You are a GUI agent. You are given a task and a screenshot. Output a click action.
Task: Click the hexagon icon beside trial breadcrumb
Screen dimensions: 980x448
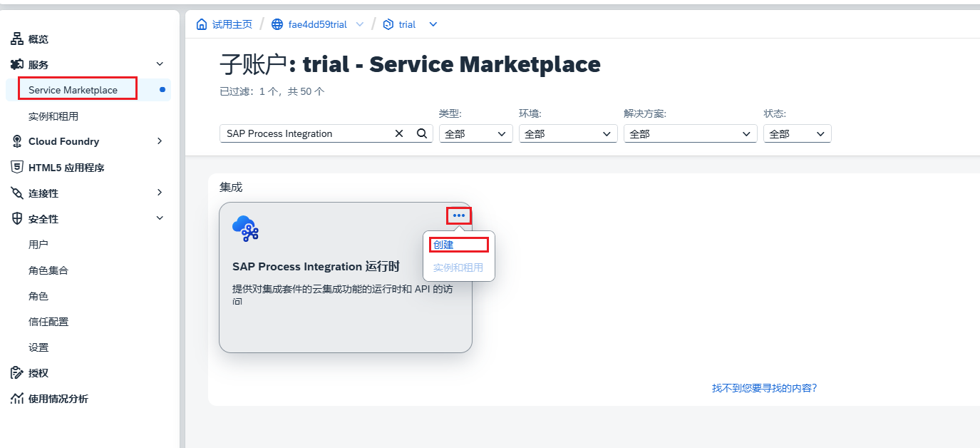[388, 24]
